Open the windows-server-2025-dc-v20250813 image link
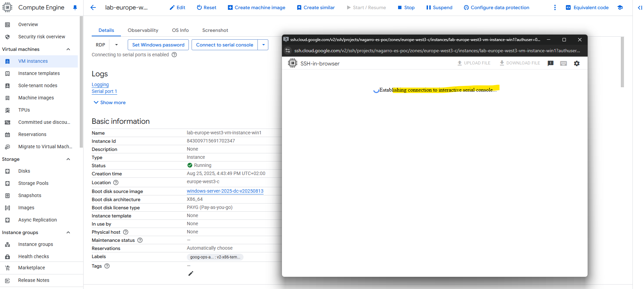The image size is (644, 289). click(225, 191)
